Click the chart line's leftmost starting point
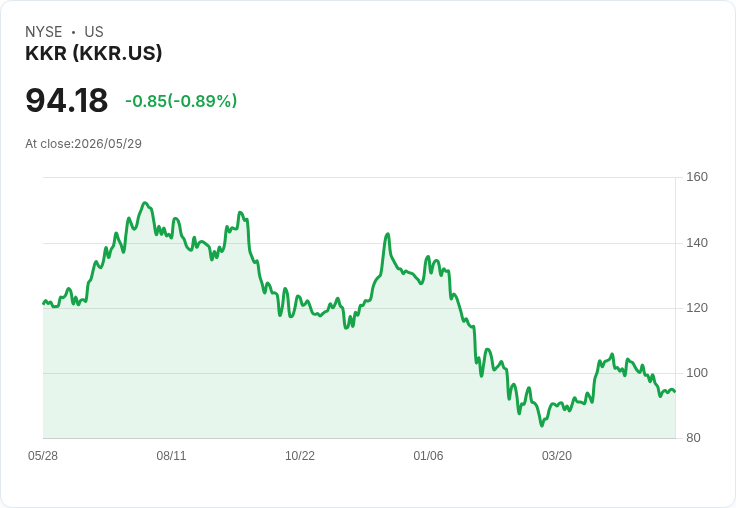This screenshot has height=508, width=736. pos(44,303)
